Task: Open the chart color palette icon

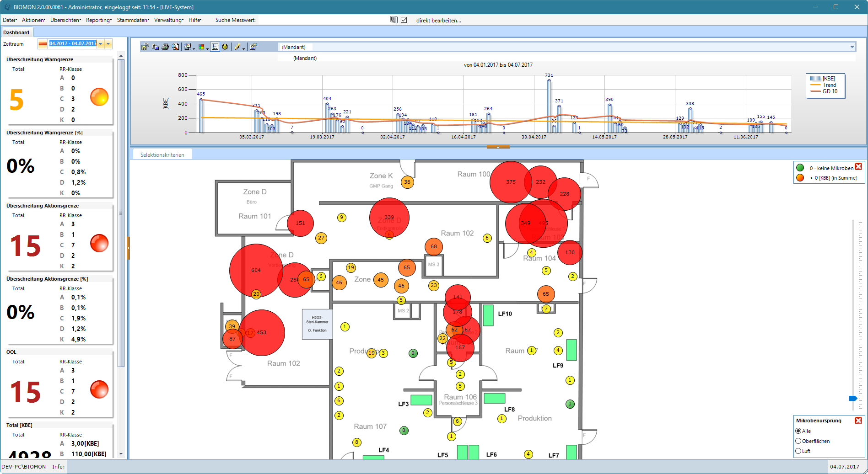Action: (202, 47)
